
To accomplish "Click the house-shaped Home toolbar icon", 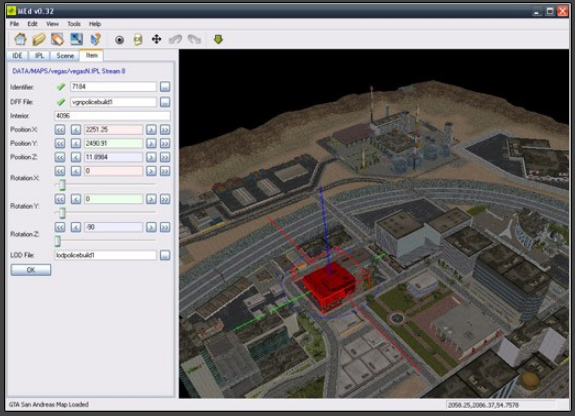I will [21, 39].
